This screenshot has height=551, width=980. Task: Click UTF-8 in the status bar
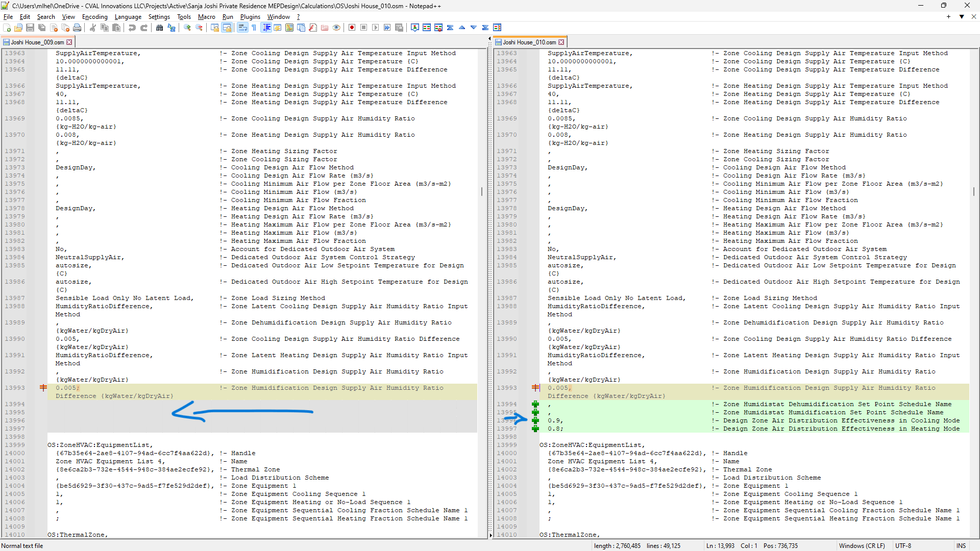pos(904,546)
